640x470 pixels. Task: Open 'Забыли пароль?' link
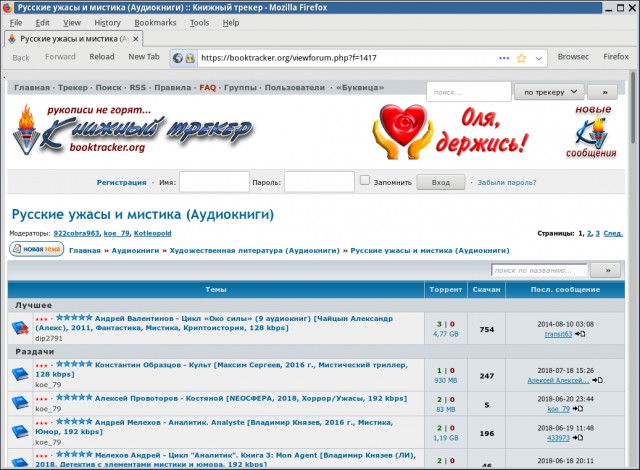(x=507, y=182)
